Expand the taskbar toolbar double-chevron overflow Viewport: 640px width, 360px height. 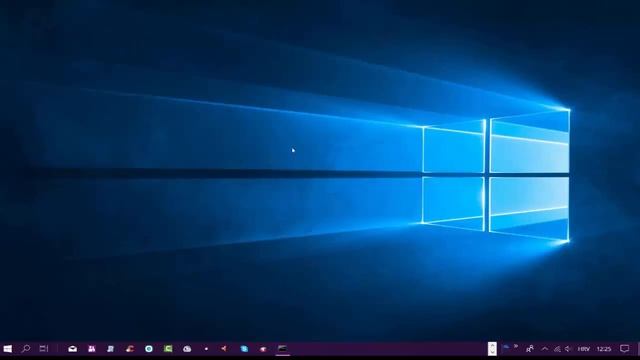click(x=516, y=347)
